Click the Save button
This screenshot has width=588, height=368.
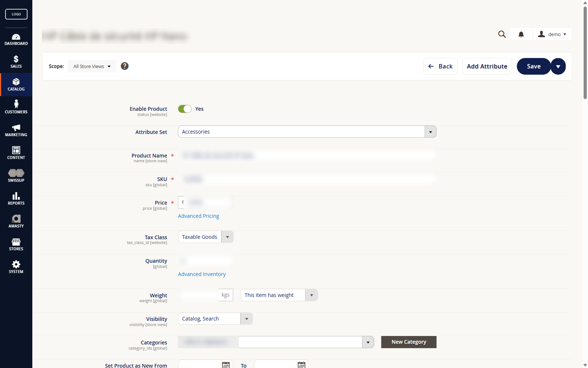[x=534, y=66]
